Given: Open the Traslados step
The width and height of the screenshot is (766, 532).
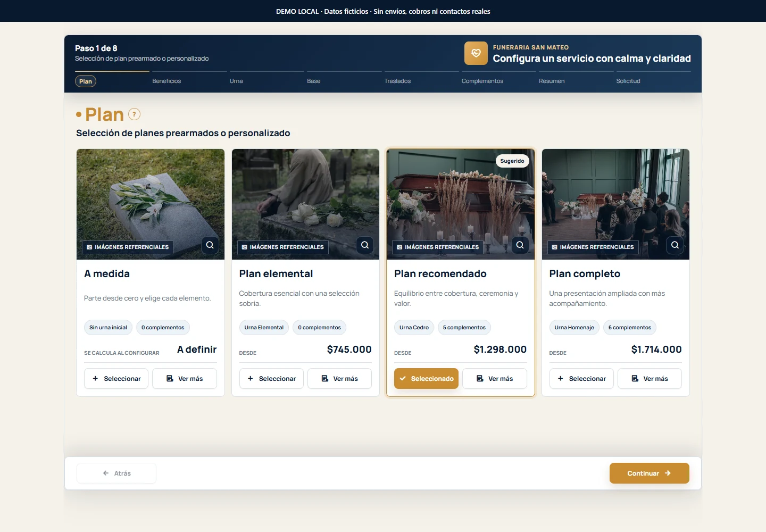Looking at the screenshot, I should tap(397, 81).
